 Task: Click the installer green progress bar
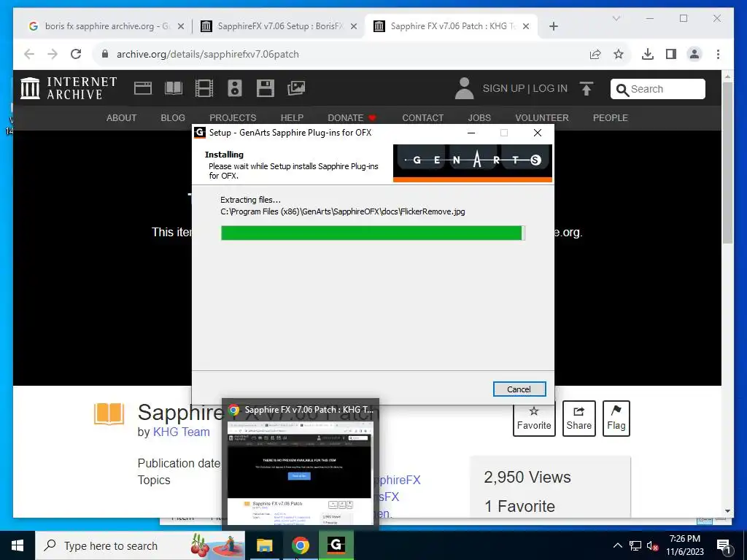click(373, 233)
